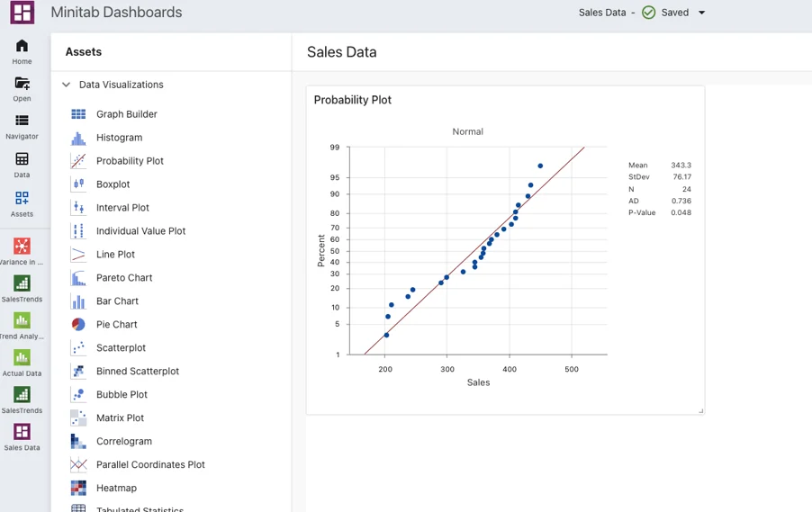Open the Navigator panel
This screenshot has height=512, width=812.
tap(22, 126)
